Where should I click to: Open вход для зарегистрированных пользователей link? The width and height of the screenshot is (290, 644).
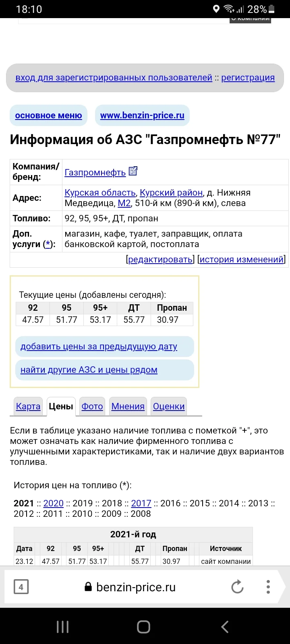click(114, 78)
